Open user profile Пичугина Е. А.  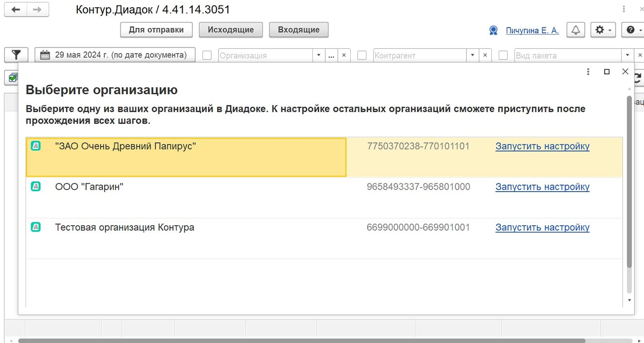tap(532, 30)
